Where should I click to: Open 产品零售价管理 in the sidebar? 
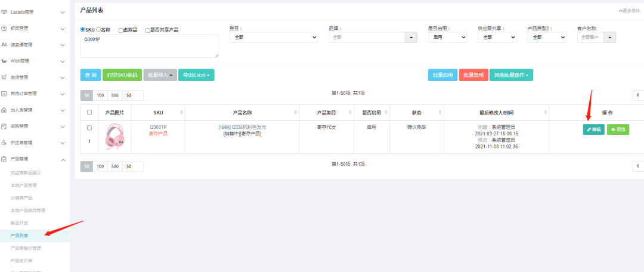click(x=26, y=248)
